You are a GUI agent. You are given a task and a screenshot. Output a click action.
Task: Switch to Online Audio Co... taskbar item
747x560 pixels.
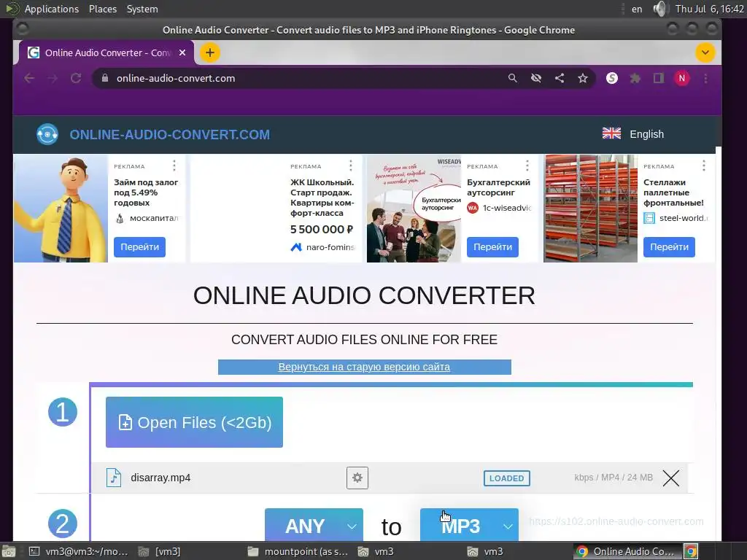pyautogui.click(x=627, y=551)
